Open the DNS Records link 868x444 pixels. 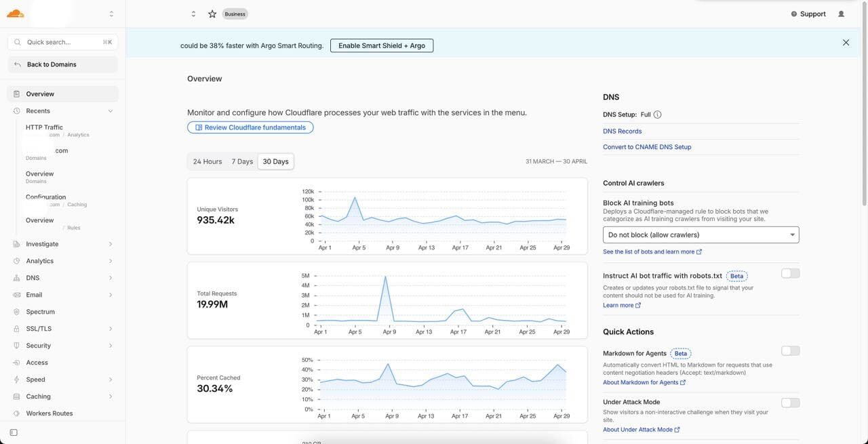click(x=623, y=131)
